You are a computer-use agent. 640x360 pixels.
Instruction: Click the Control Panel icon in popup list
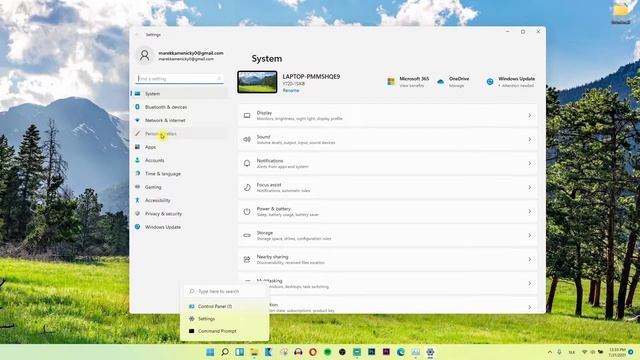(191, 306)
